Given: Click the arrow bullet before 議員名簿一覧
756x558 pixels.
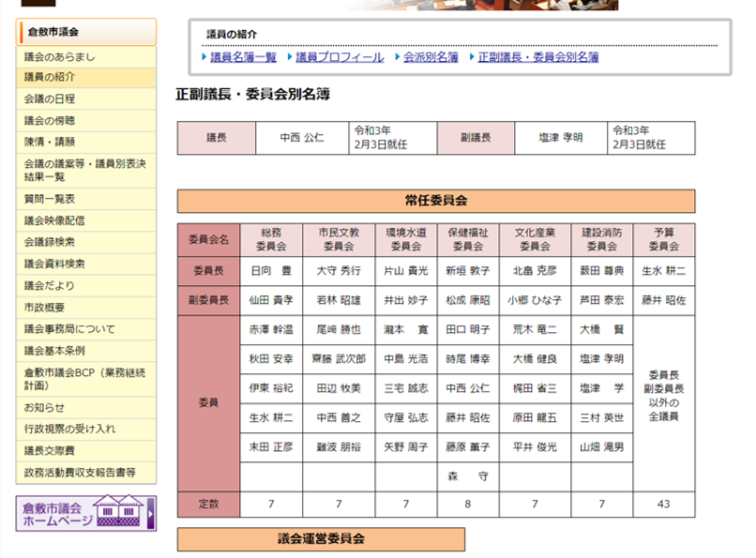Looking at the screenshot, I should point(204,57).
